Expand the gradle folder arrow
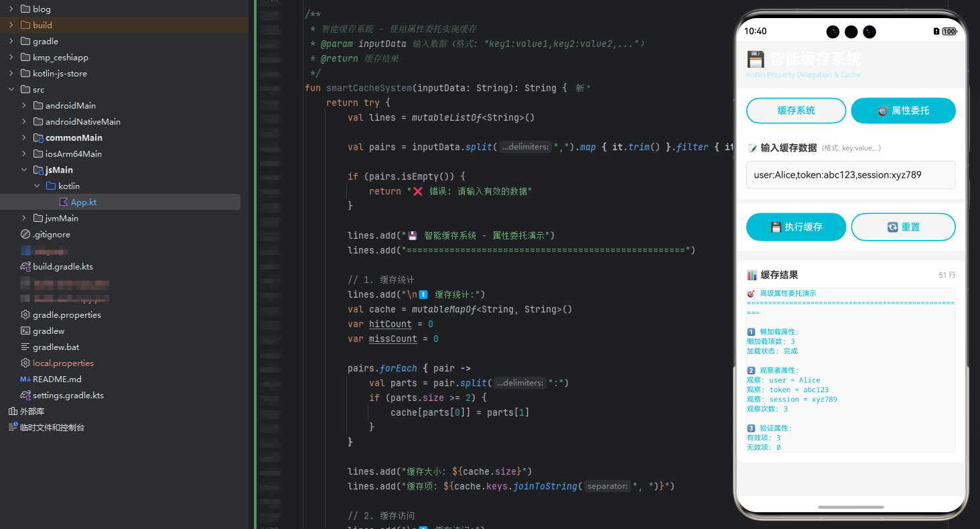Image resolution: width=980 pixels, height=529 pixels. tap(11, 42)
